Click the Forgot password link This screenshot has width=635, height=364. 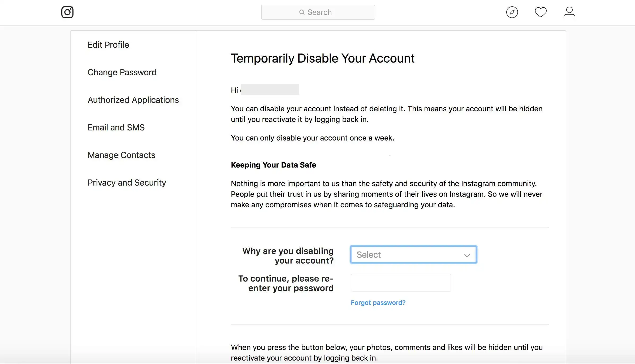(378, 302)
